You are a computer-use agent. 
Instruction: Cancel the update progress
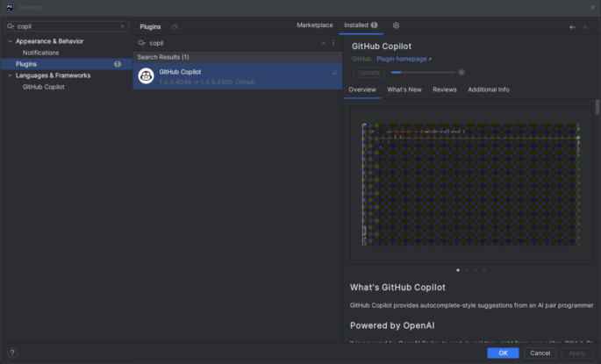(x=461, y=73)
